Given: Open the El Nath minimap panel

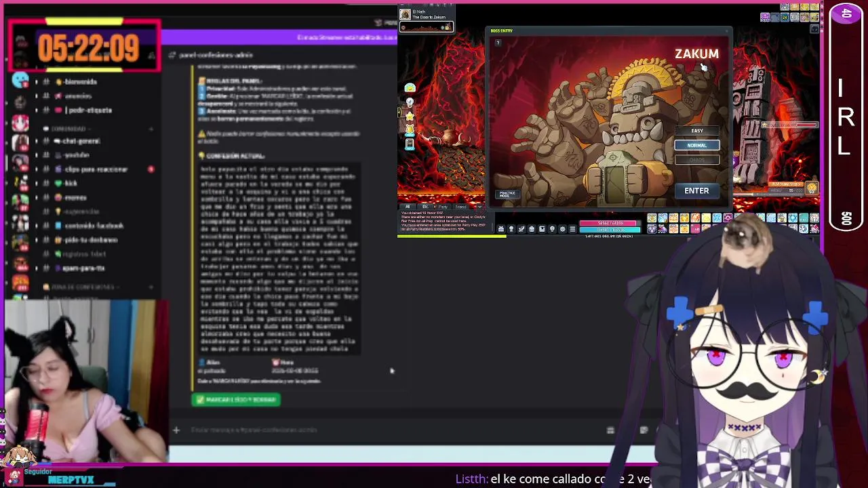Looking at the screenshot, I should point(427,19).
